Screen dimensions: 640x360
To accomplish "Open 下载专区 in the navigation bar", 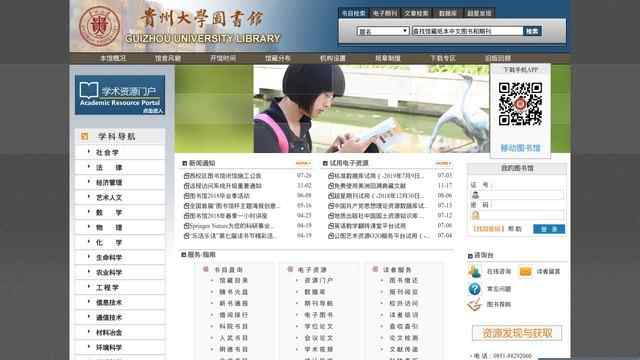I will [443, 58].
